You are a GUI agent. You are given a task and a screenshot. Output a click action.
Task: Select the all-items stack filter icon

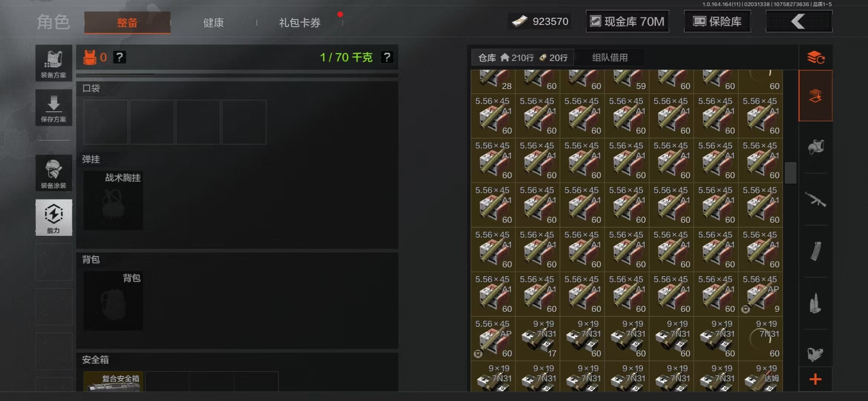click(816, 95)
